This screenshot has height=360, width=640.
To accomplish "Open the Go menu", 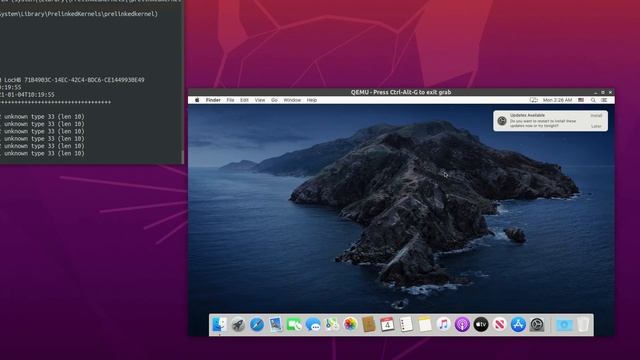I will coord(274,100).
